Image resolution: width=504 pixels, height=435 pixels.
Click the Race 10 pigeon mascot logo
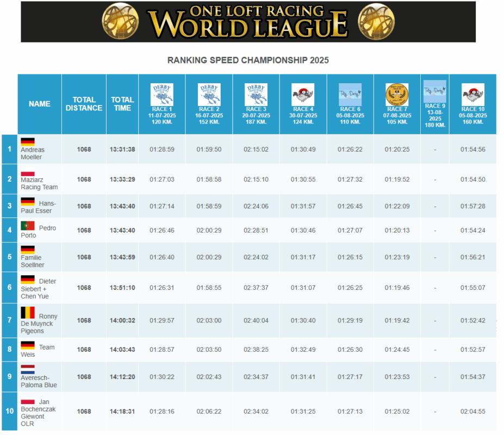point(473,95)
